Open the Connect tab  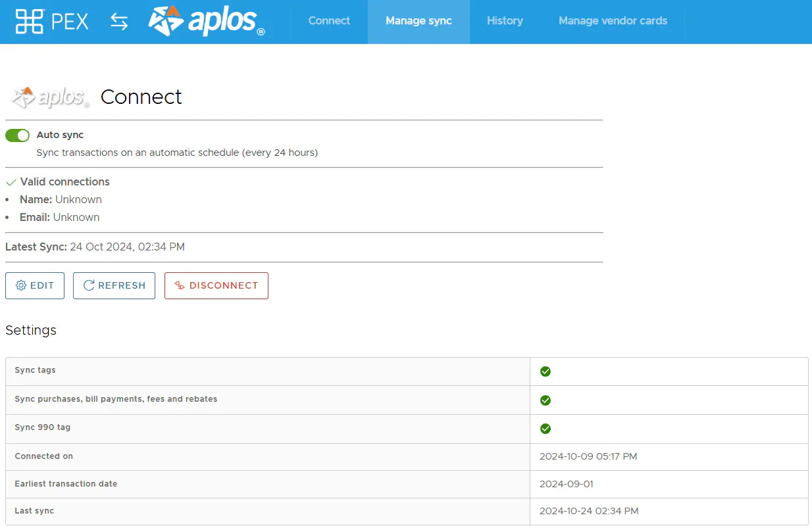pos(329,21)
